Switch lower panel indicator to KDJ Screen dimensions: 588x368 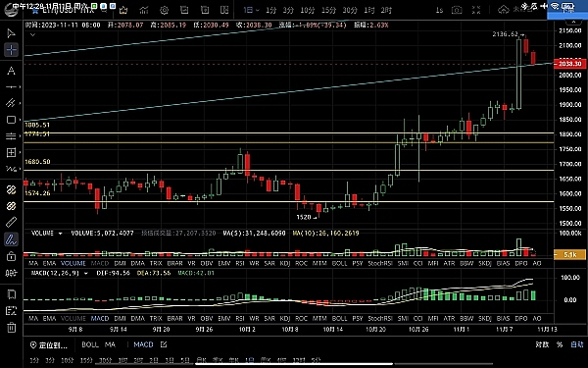coord(285,318)
